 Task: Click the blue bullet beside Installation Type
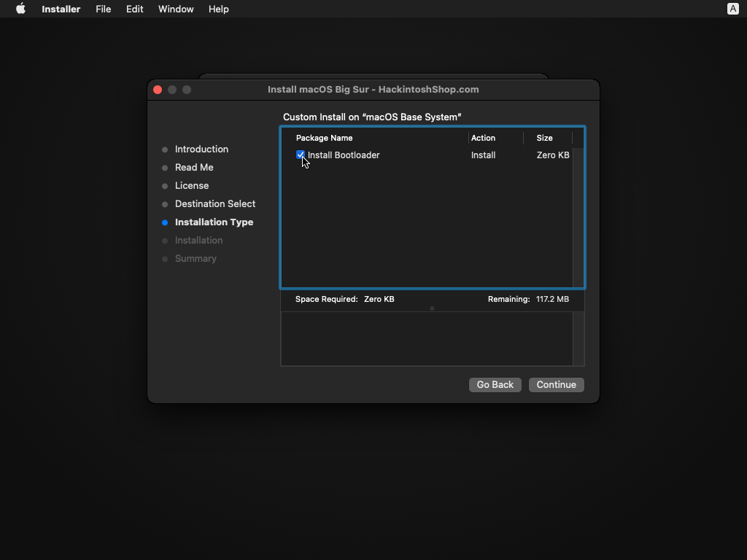click(x=165, y=222)
